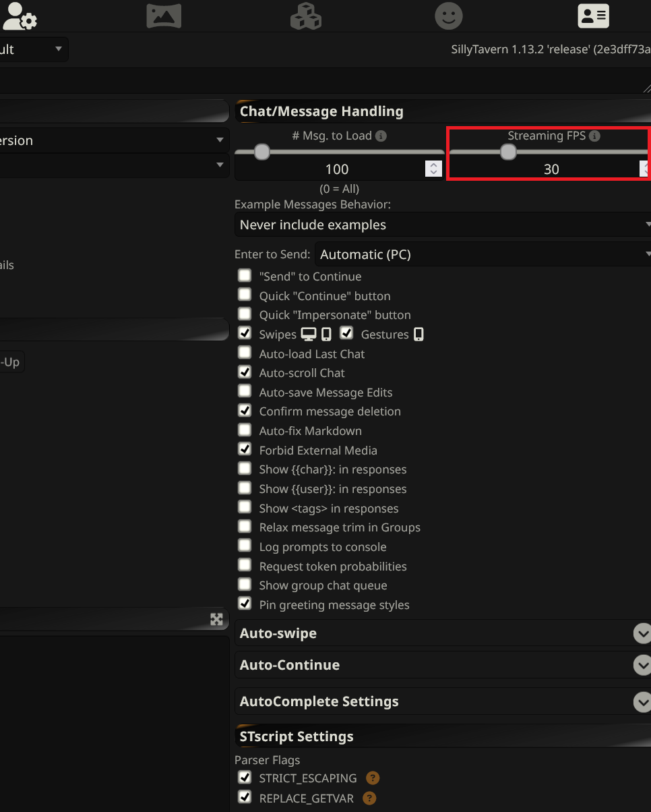Open the dropdown ending in "ersion"
Screen dimensions: 651x812
(115, 140)
